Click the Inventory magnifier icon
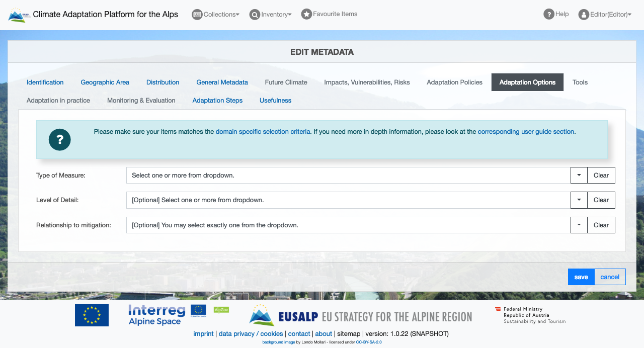 point(255,15)
